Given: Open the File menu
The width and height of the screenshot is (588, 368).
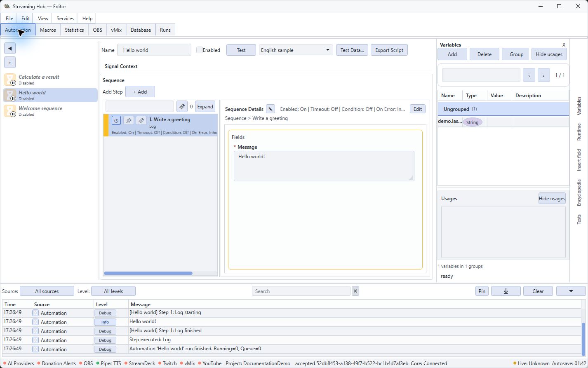Looking at the screenshot, I should pyautogui.click(x=9, y=18).
